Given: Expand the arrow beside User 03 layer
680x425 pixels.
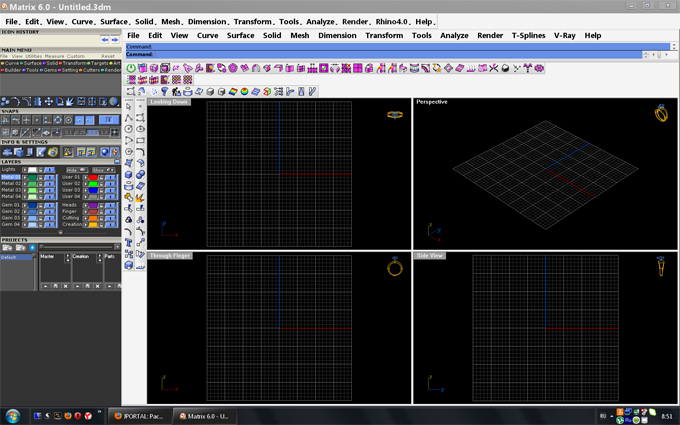Looking at the screenshot, I should 85,190.
